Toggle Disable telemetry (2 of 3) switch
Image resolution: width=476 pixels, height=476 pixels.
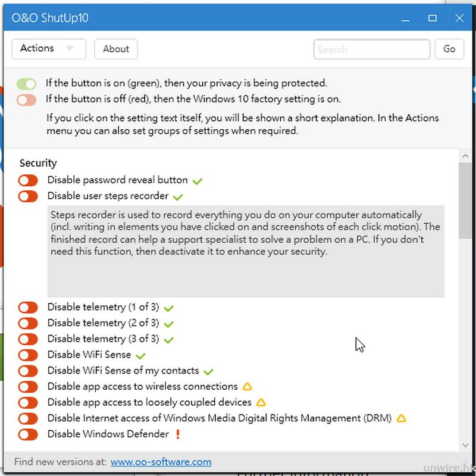point(28,323)
